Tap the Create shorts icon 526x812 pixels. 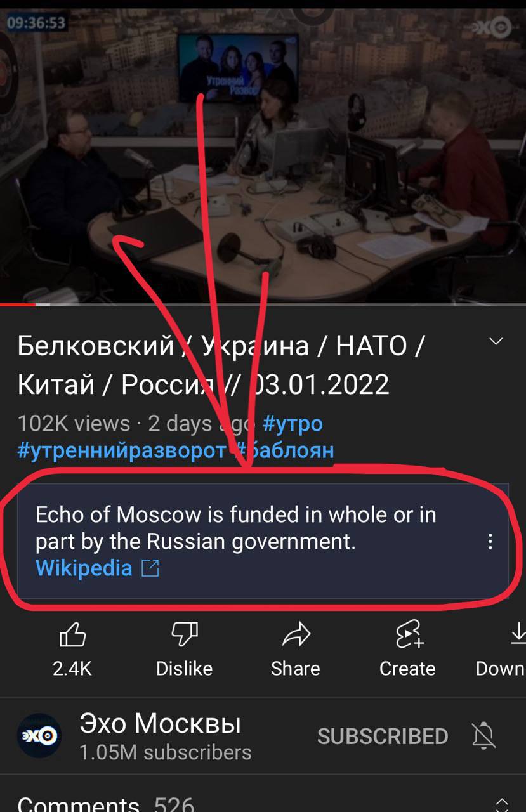click(x=408, y=635)
